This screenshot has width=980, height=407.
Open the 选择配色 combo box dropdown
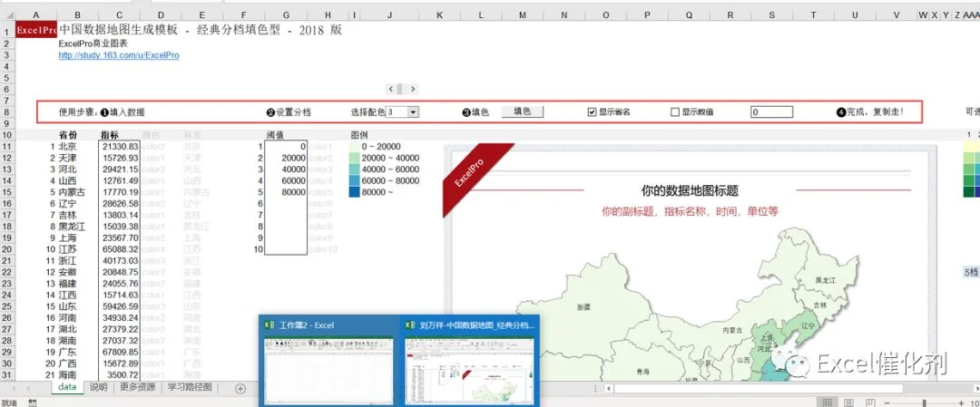click(413, 112)
